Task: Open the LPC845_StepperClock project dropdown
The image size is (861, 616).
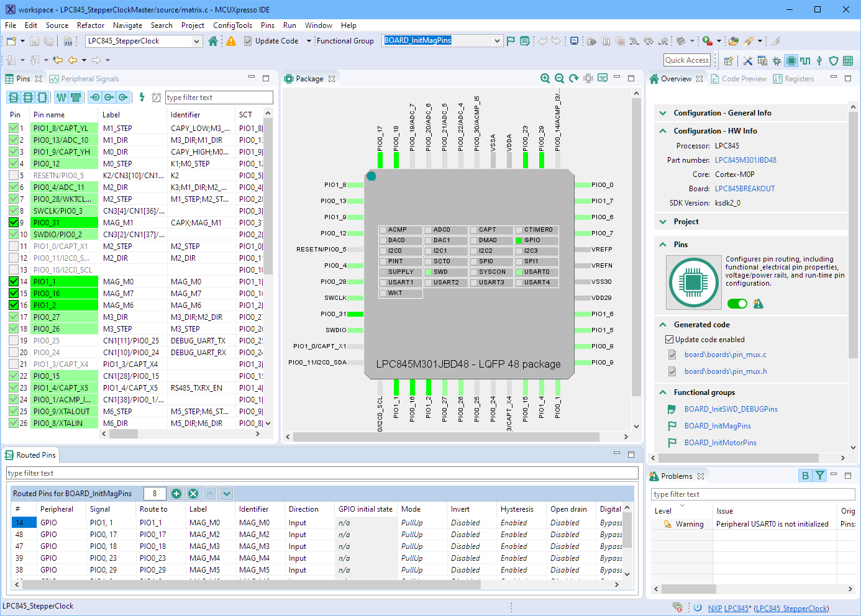Action: tap(197, 41)
